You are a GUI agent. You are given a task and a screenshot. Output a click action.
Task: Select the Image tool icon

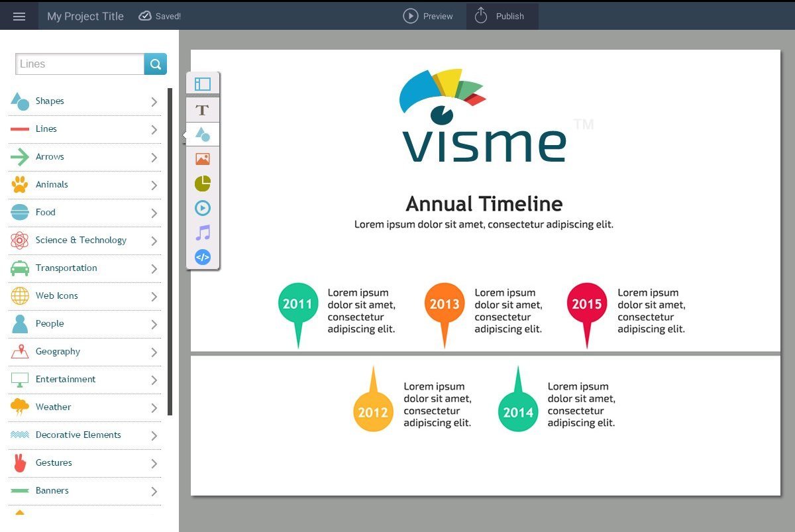click(203, 159)
